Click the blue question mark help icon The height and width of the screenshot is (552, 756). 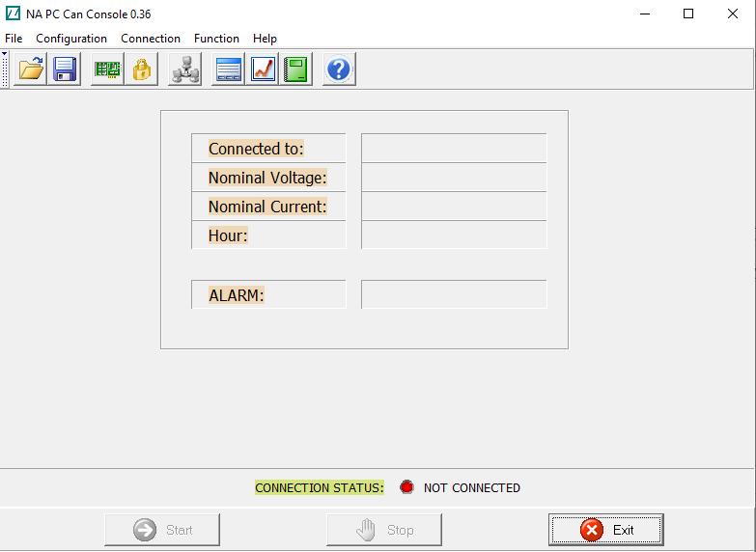pos(339,69)
